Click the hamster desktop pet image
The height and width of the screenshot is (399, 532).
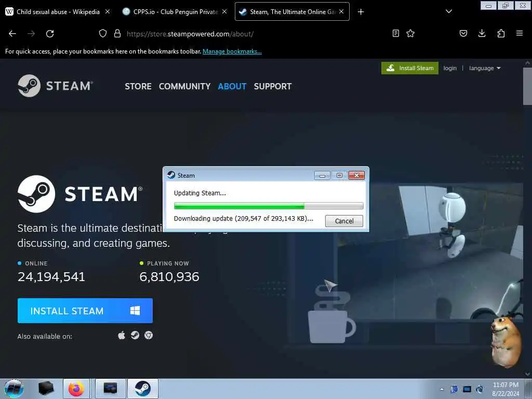506,341
